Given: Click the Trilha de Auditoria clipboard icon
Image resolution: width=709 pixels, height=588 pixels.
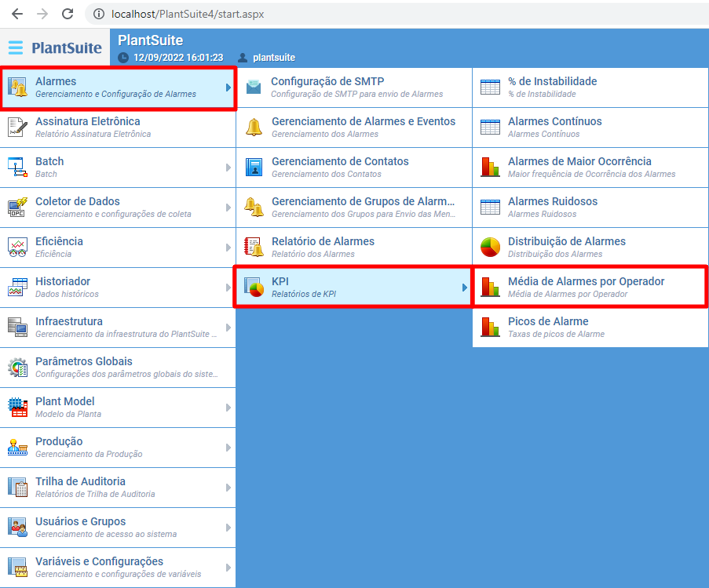Looking at the screenshot, I should point(18,488).
